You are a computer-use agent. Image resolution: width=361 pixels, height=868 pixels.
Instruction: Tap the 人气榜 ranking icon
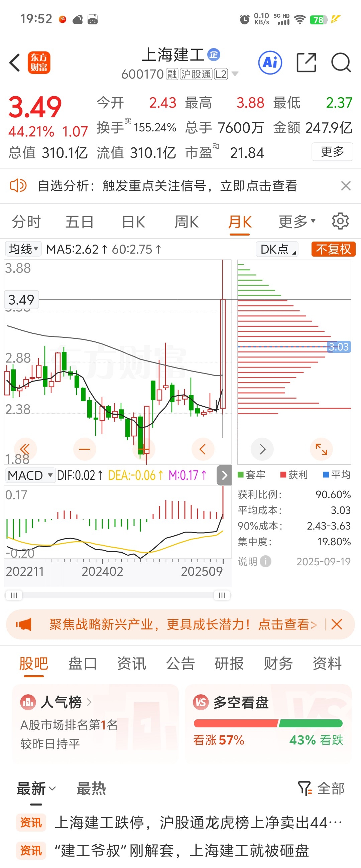click(28, 703)
